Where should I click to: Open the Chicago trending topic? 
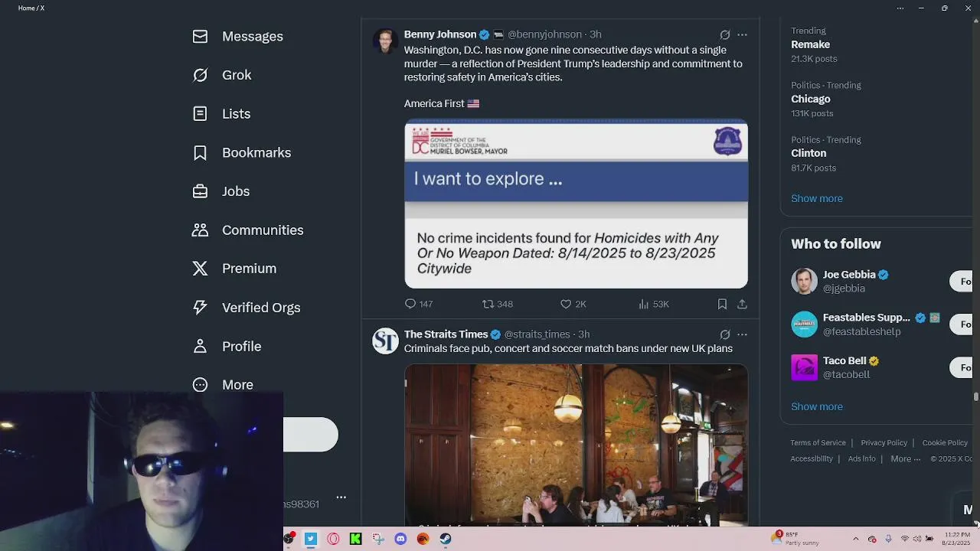pyautogui.click(x=811, y=99)
